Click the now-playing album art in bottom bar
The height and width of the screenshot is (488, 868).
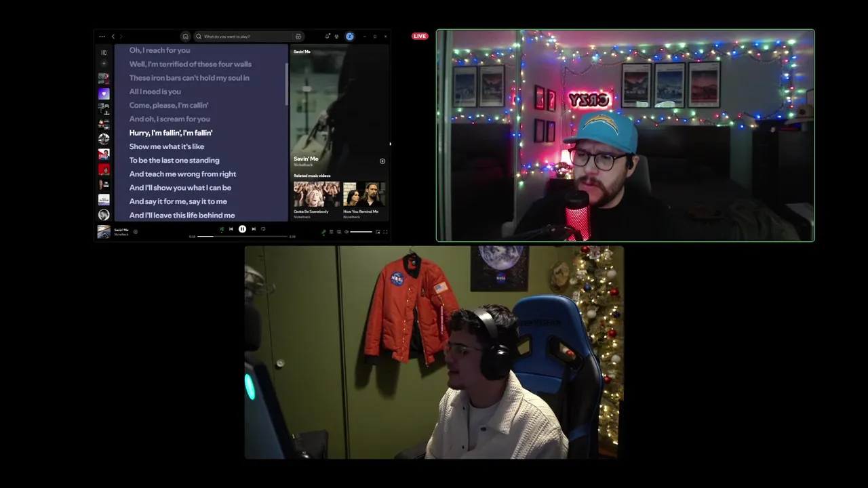coord(104,232)
